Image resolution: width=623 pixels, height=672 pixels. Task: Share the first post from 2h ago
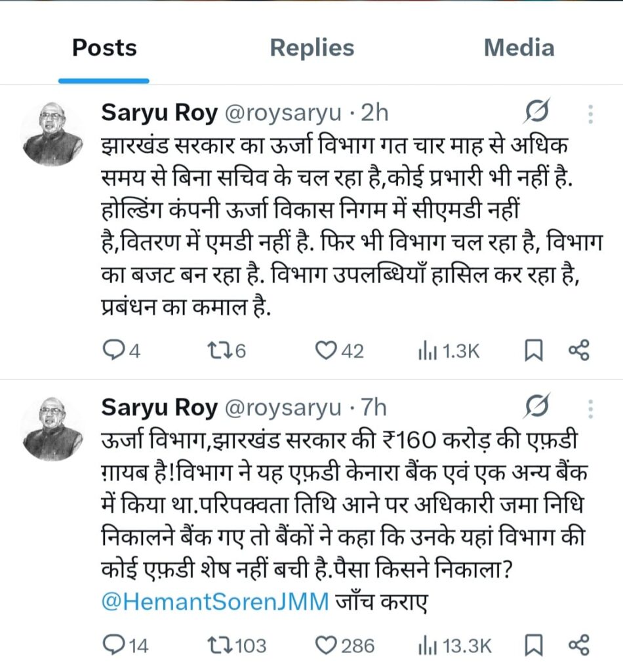pos(578,352)
